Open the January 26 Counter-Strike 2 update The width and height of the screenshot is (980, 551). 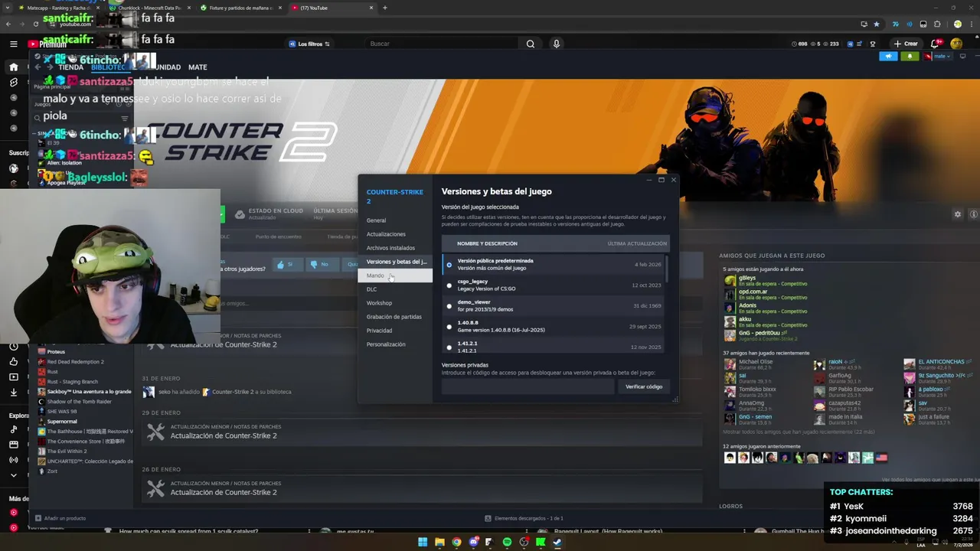421,489
